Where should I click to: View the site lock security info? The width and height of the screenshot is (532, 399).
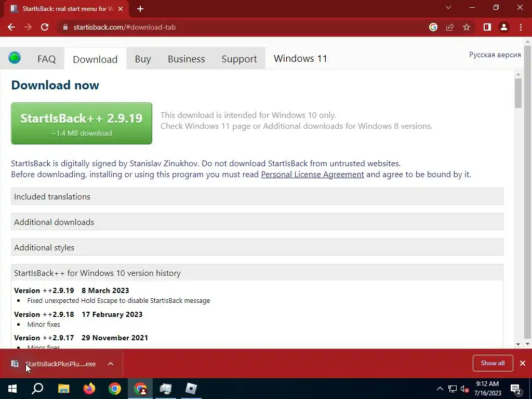65,27
